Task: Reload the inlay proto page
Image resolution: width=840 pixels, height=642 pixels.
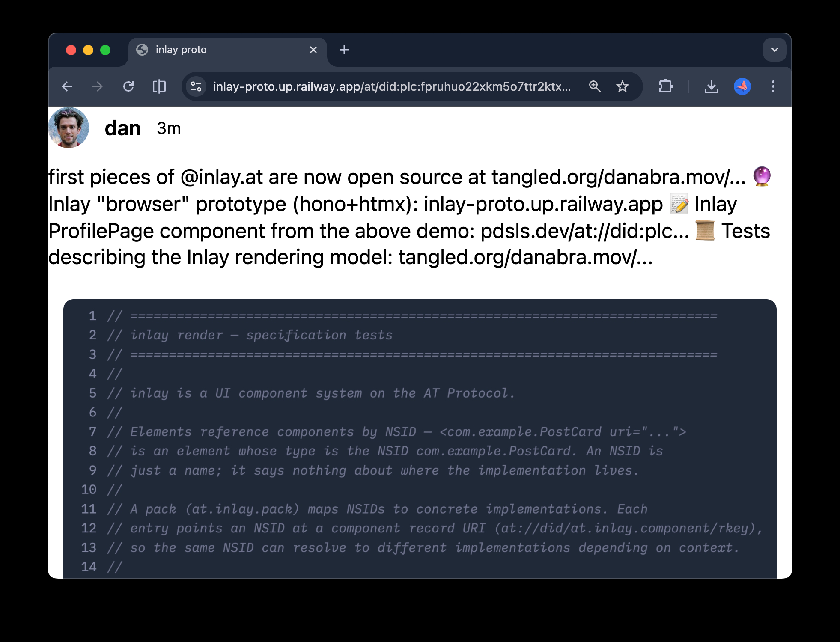Action: pos(128,87)
